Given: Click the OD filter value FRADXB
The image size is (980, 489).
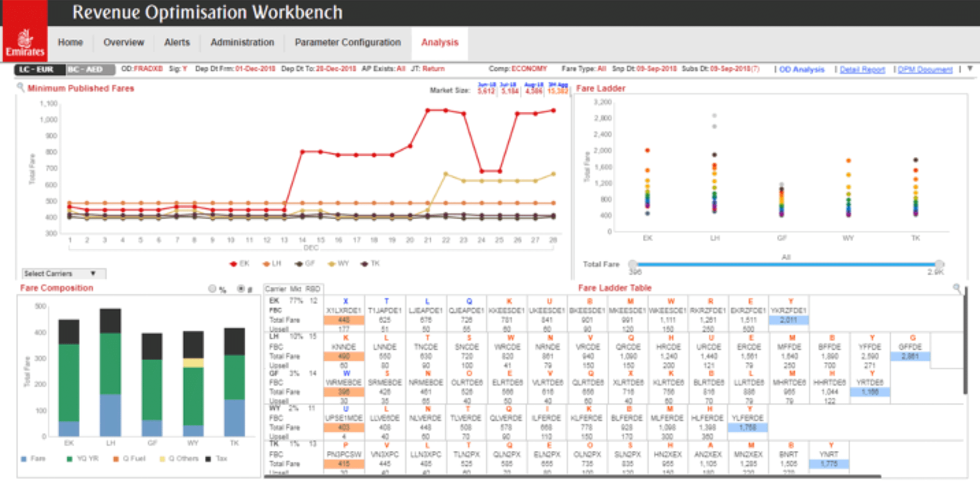Looking at the screenshot, I should click(x=148, y=69).
